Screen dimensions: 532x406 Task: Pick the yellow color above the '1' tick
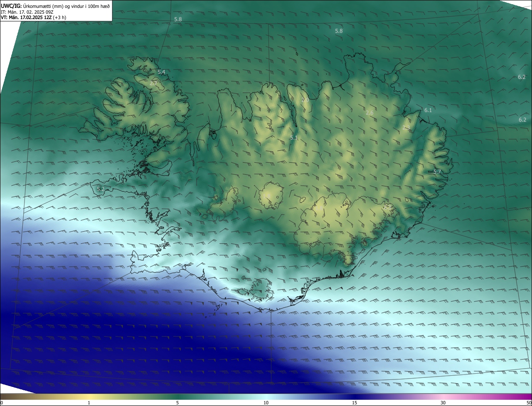click(89, 396)
